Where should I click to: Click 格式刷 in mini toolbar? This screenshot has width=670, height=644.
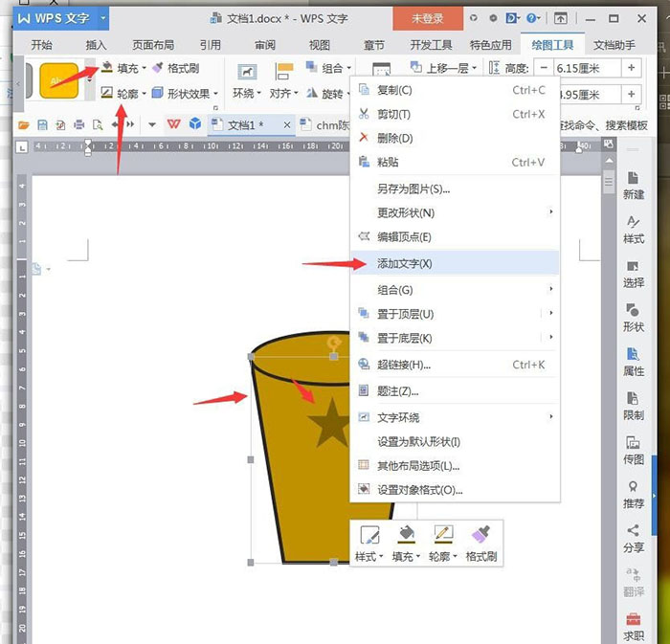481,544
